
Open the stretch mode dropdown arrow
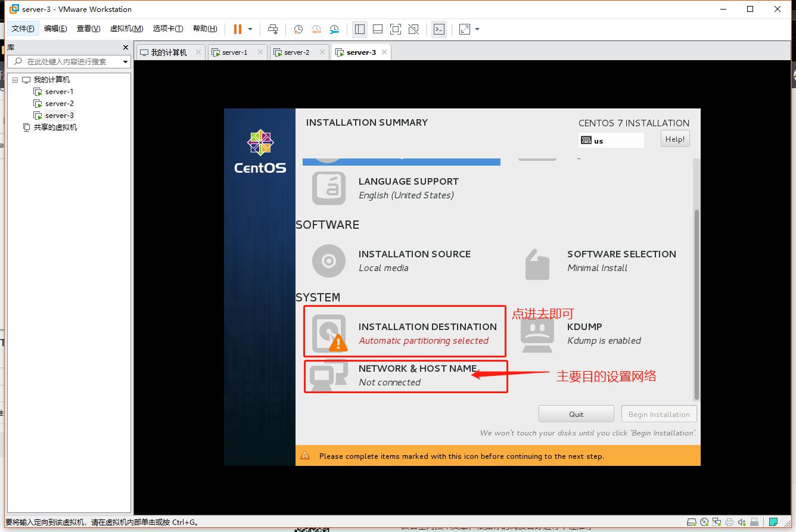click(x=477, y=29)
